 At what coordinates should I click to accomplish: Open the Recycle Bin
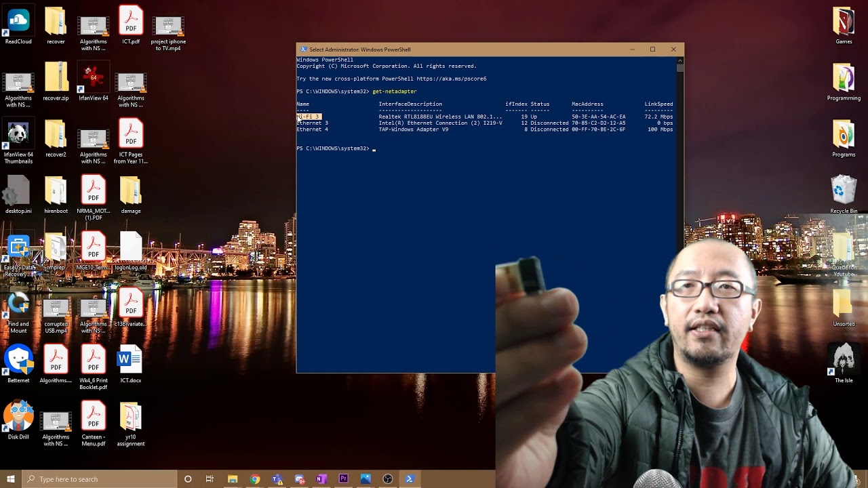(844, 195)
